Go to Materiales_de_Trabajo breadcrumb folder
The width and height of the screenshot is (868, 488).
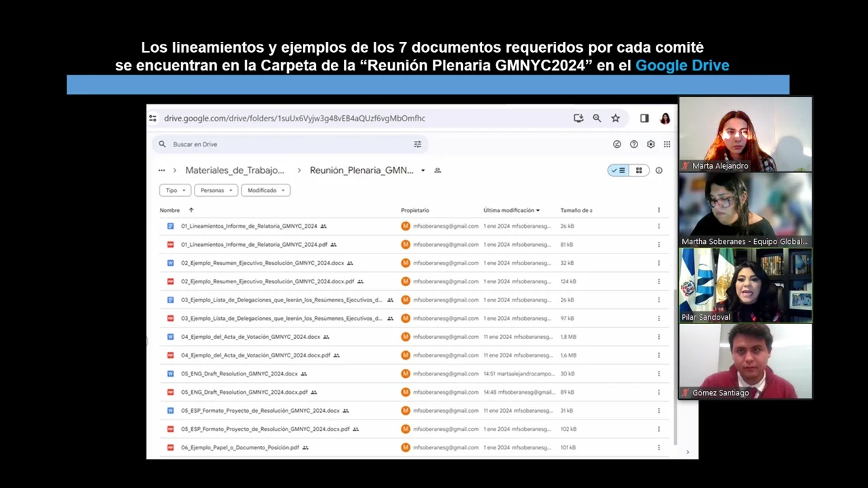click(x=235, y=171)
